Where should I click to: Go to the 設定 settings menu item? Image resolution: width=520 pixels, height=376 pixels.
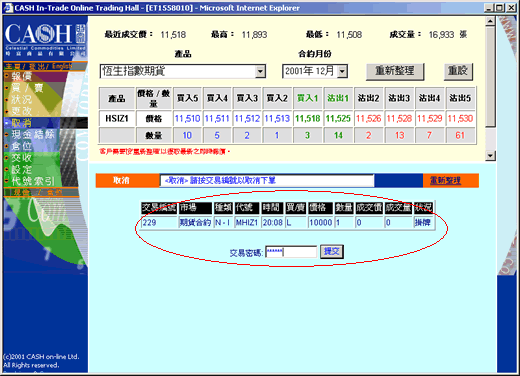[22, 169]
